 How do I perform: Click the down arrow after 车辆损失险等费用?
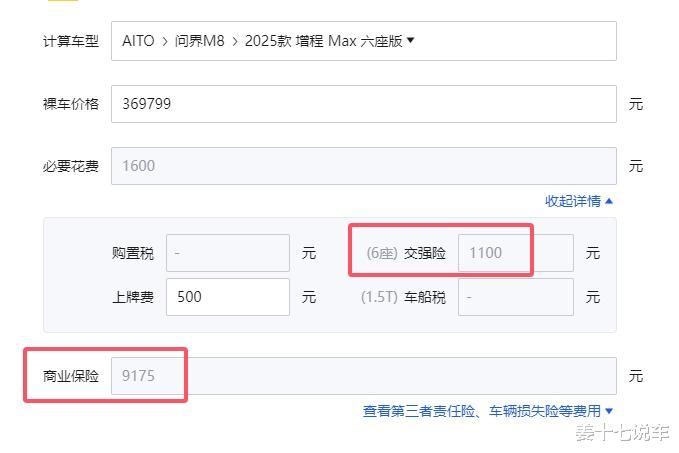click(609, 411)
